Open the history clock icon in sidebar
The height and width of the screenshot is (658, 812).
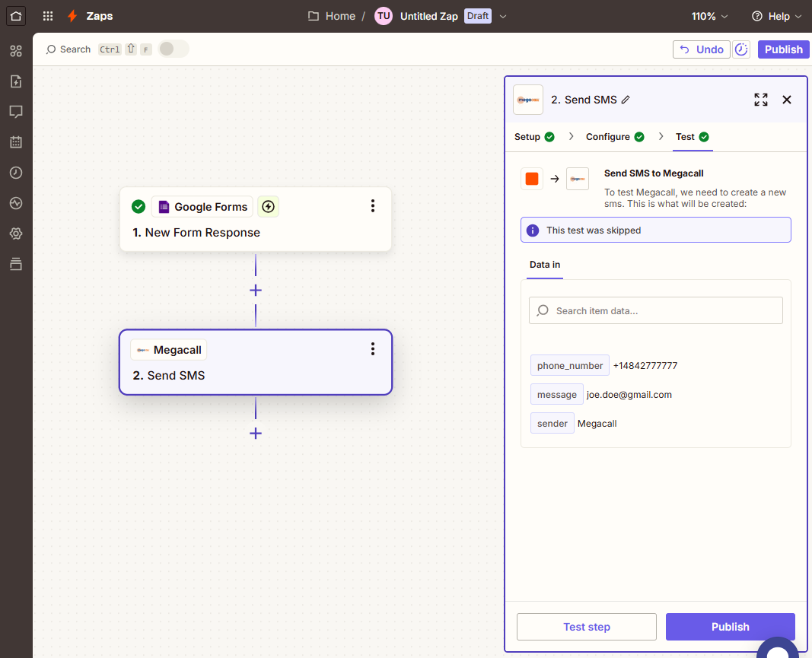16,173
